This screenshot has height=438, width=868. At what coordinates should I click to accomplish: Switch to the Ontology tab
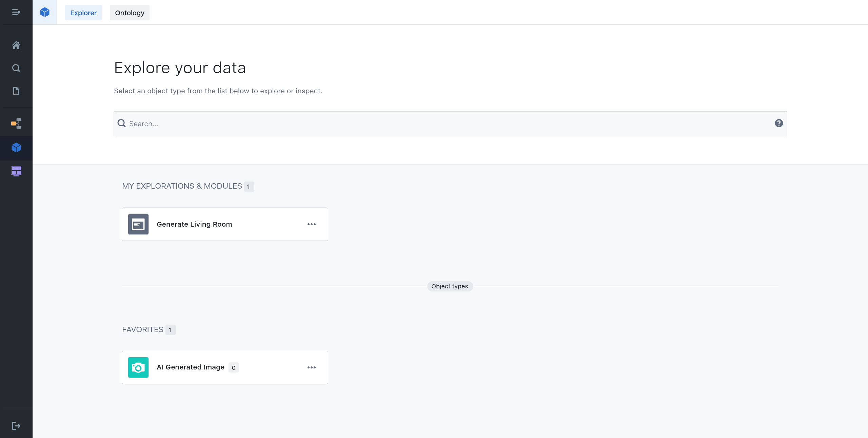click(x=130, y=13)
